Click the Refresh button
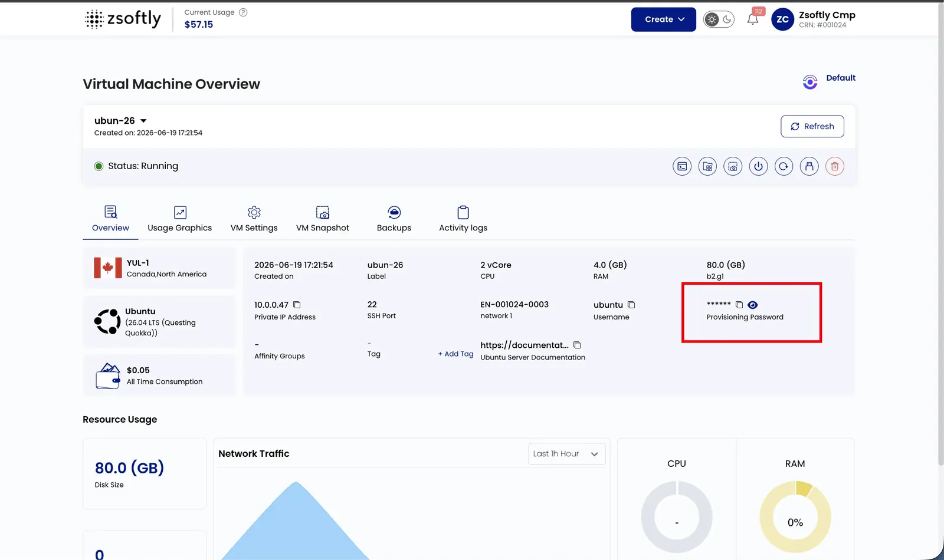944x560 pixels. point(812,126)
